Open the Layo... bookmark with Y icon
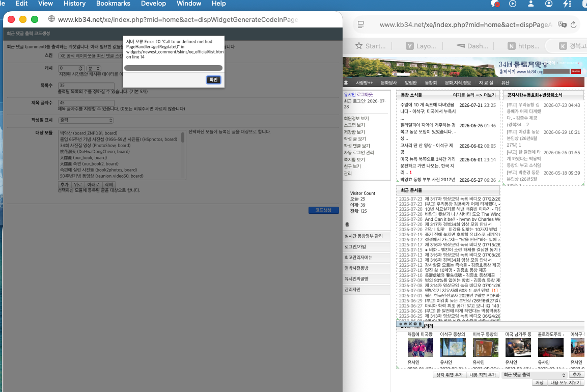Image resolution: width=587 pixels, height=392 pixels. (421, 46)
